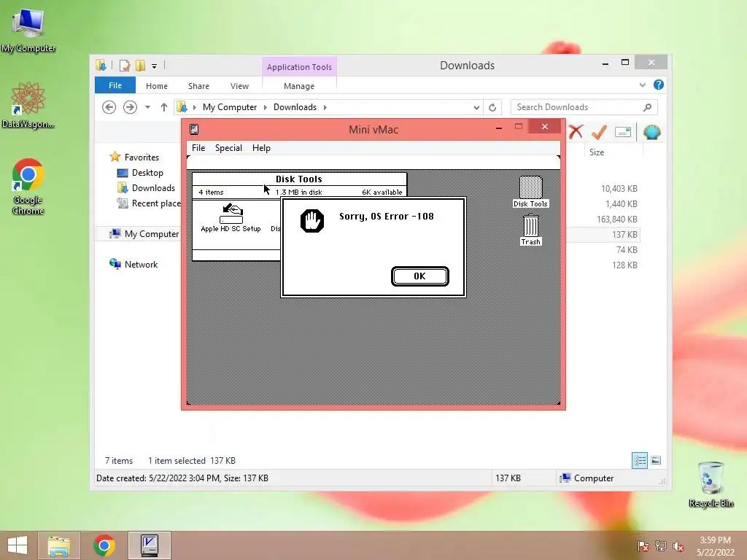Screen dimensions: 747x560
Task: Open Desktop in the navigation pane
Action: coord(147,172)
